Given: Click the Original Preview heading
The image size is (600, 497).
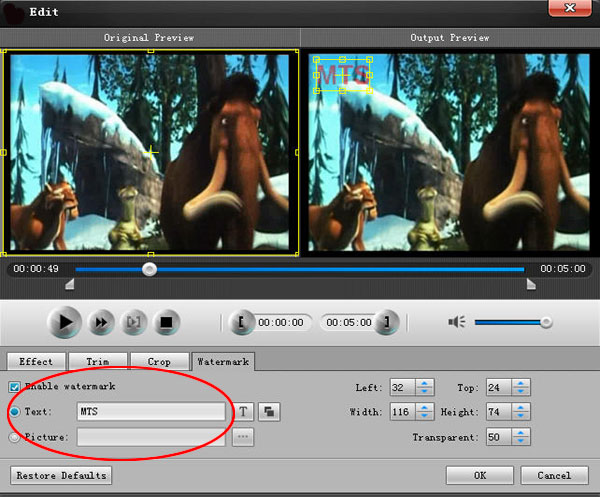Looking at the screenshot, I should [149, 37].
